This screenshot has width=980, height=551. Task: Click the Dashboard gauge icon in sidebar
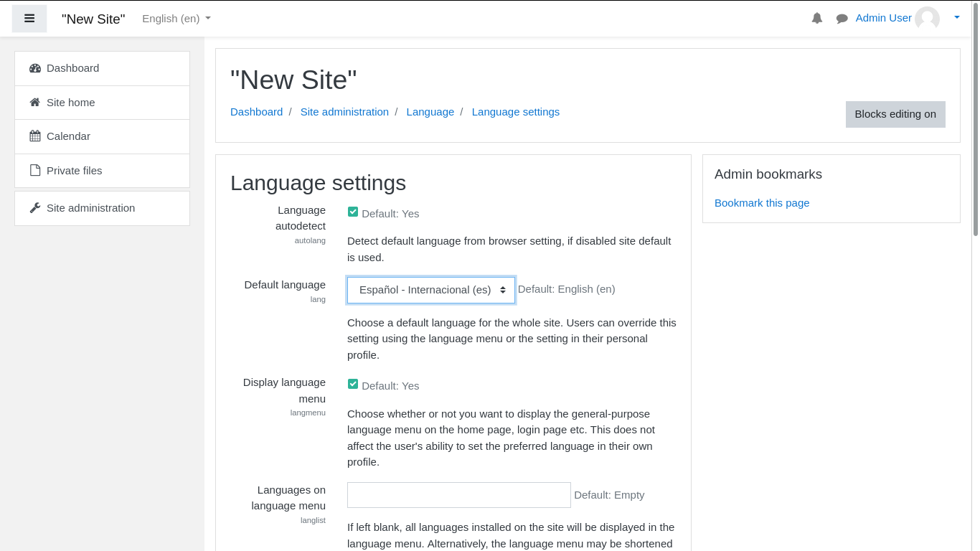coord(35,68)
